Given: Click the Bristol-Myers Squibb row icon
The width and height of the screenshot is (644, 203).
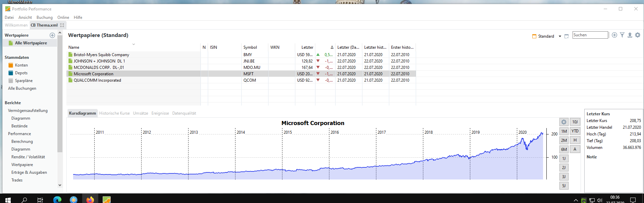Looking at the screenshot, I should 70,55.
